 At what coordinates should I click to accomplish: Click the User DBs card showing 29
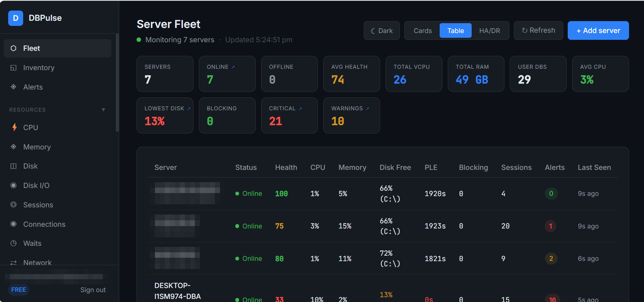(538, 74)
